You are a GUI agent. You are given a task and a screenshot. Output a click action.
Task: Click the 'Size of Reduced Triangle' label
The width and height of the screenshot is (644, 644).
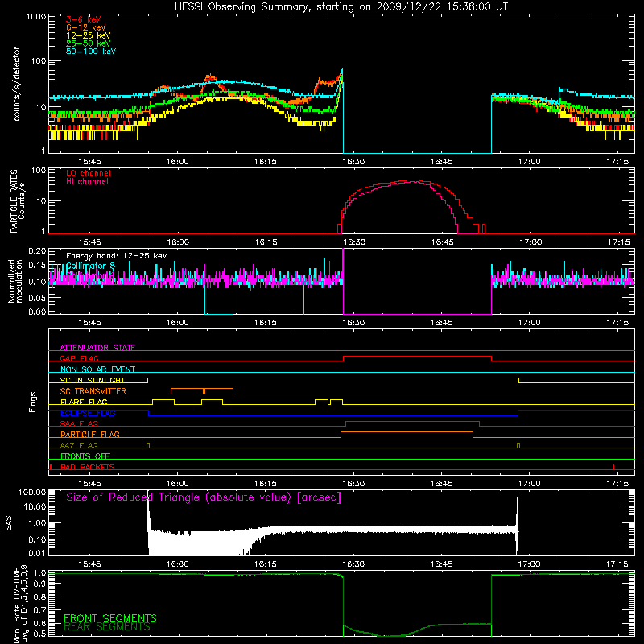tap(204, 497)
